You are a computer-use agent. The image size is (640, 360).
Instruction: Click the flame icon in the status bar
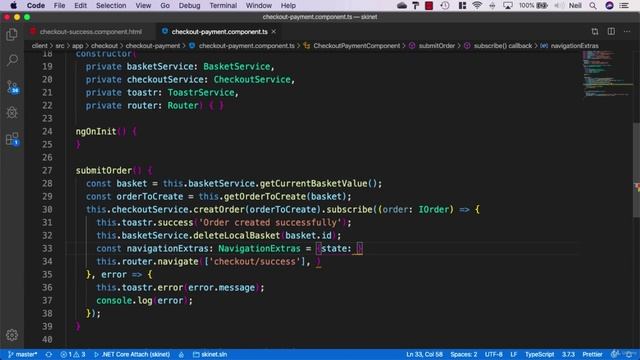181,354
